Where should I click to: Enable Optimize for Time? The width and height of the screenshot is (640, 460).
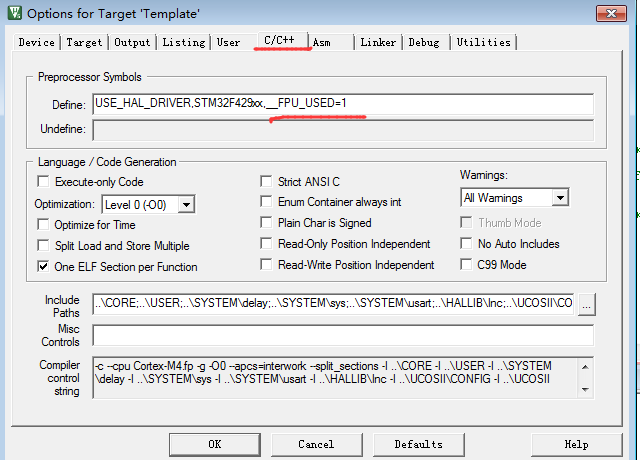tap(43, 224)
